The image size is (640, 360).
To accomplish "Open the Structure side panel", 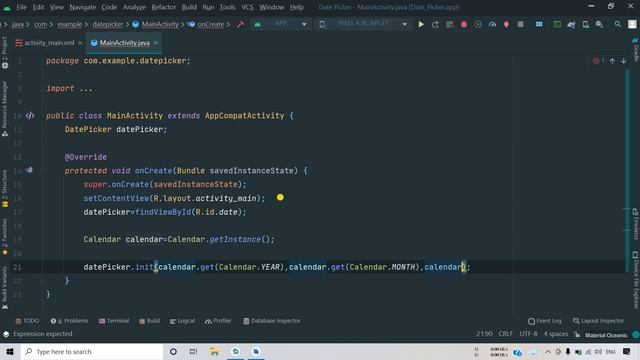I will point(4,189).
